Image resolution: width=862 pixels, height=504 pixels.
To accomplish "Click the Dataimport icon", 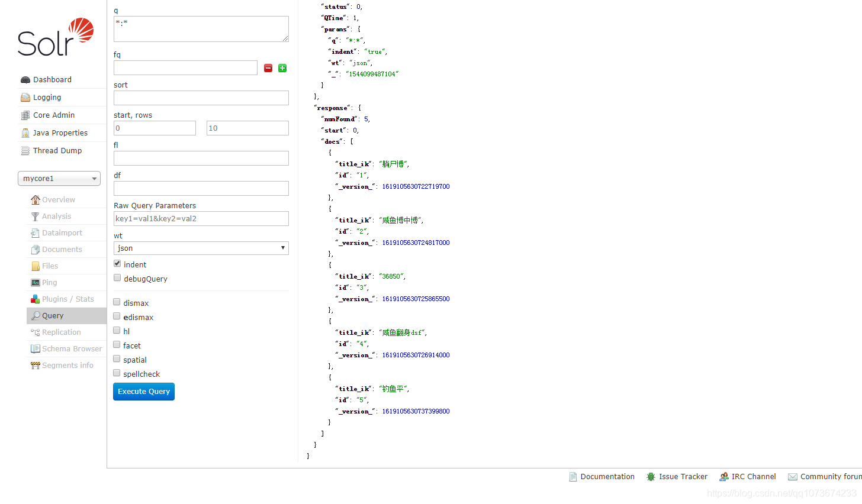I will point(36,233).
